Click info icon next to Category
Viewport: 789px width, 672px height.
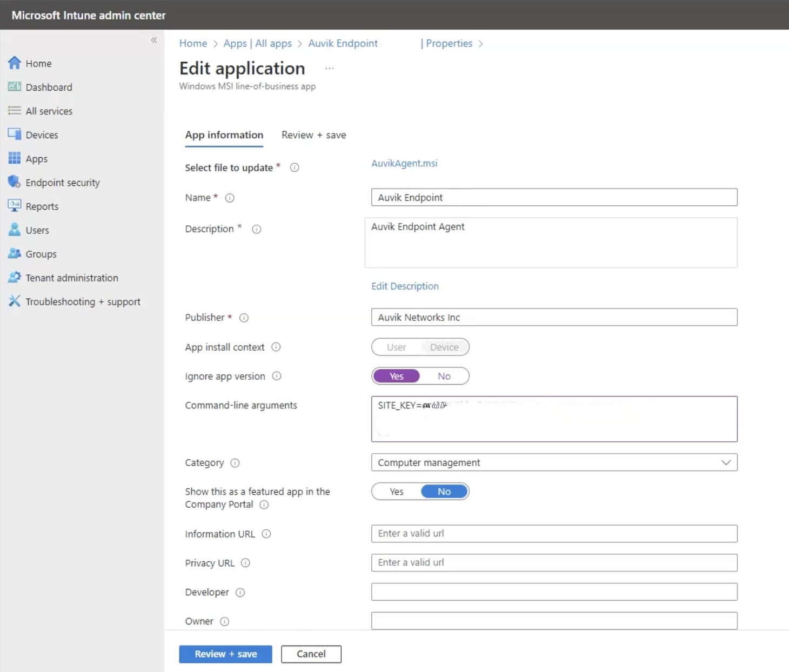coord(235,463)
